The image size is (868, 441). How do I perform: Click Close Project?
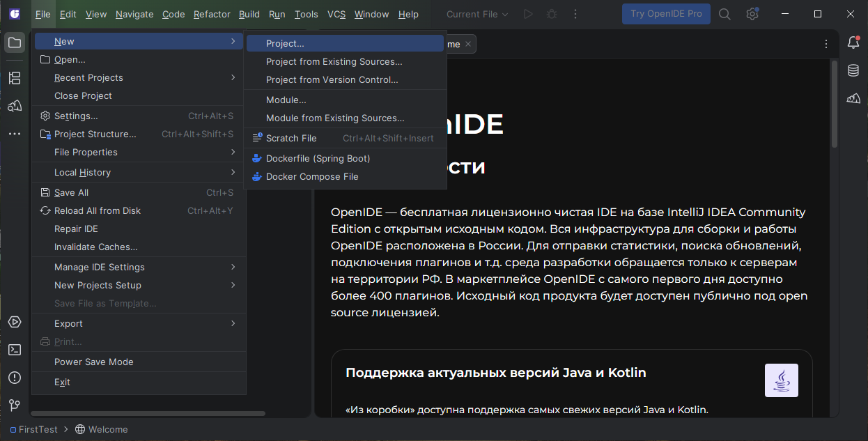point(139,95)
